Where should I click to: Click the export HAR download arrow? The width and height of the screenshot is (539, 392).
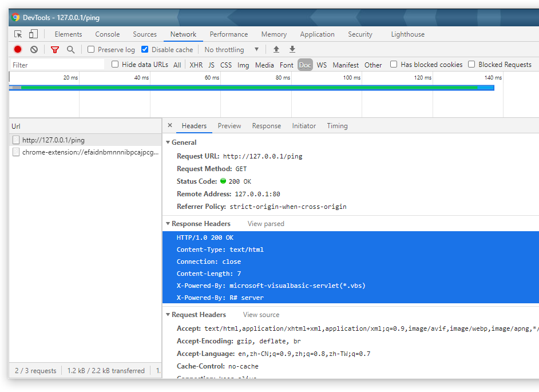pyautogui.click(x=292, y=50)
